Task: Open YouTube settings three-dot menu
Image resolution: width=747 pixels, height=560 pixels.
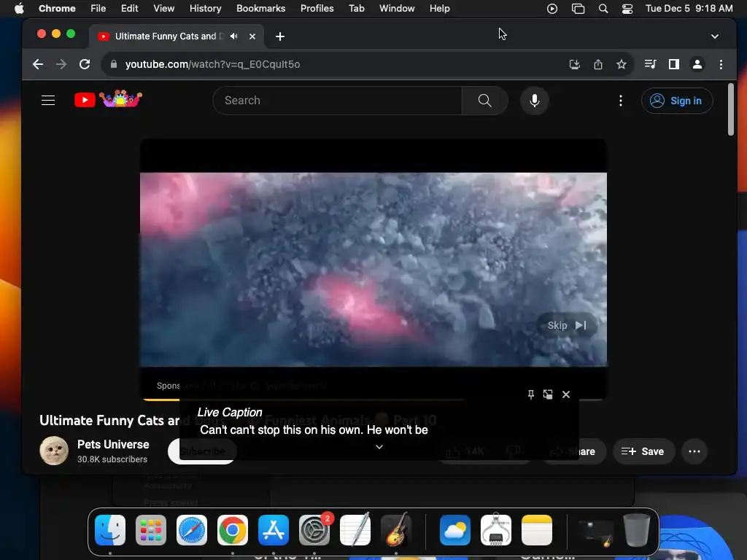Action: pyautogui.click(x=620, y=101)
